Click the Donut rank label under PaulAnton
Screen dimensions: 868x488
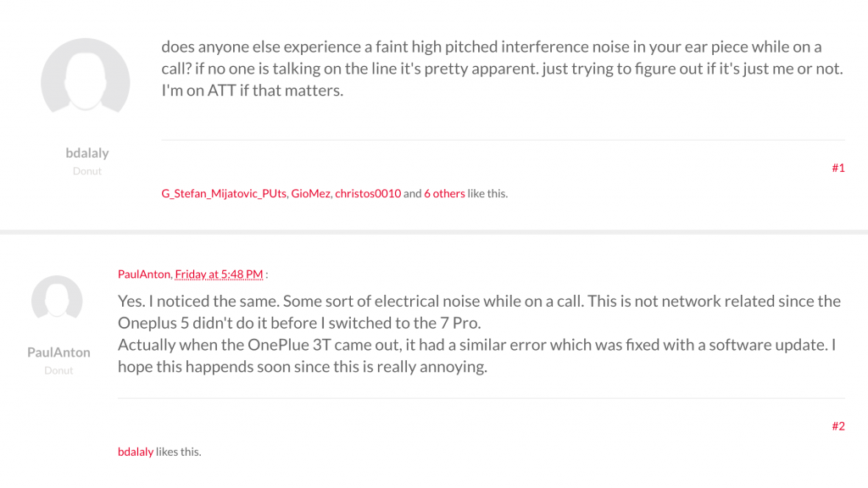58,370
